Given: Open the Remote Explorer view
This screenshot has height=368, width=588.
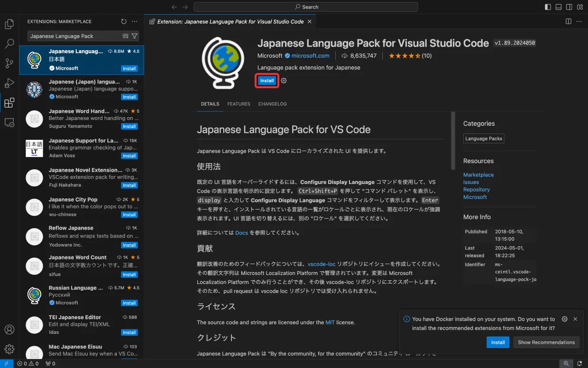Looking at the screenshot, I should (9, 122).
